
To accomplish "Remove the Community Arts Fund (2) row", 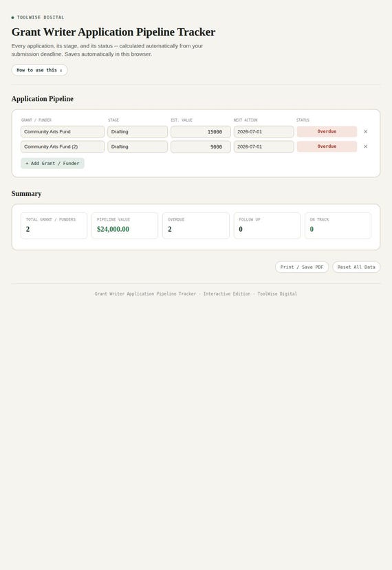I will pyautogui.click(x=365, y=146).
